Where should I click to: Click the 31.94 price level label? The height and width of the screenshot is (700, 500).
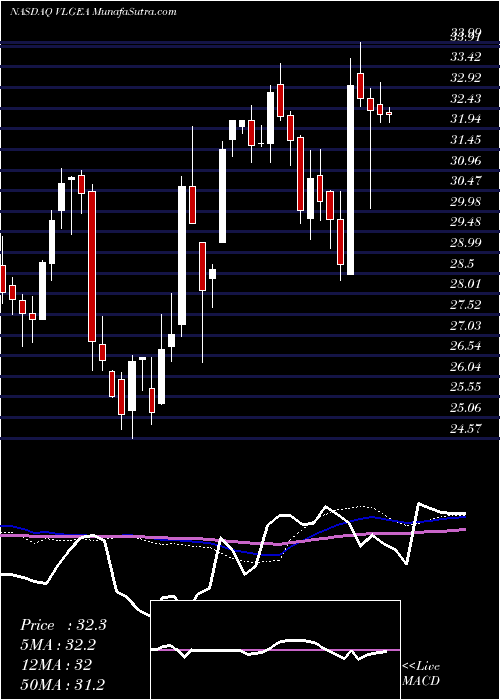point(466,119)
